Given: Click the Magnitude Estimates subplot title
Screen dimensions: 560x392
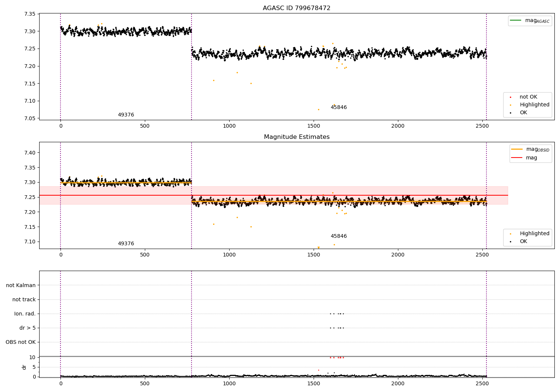Looking at the screenshot, I should [x=296, y=137].
